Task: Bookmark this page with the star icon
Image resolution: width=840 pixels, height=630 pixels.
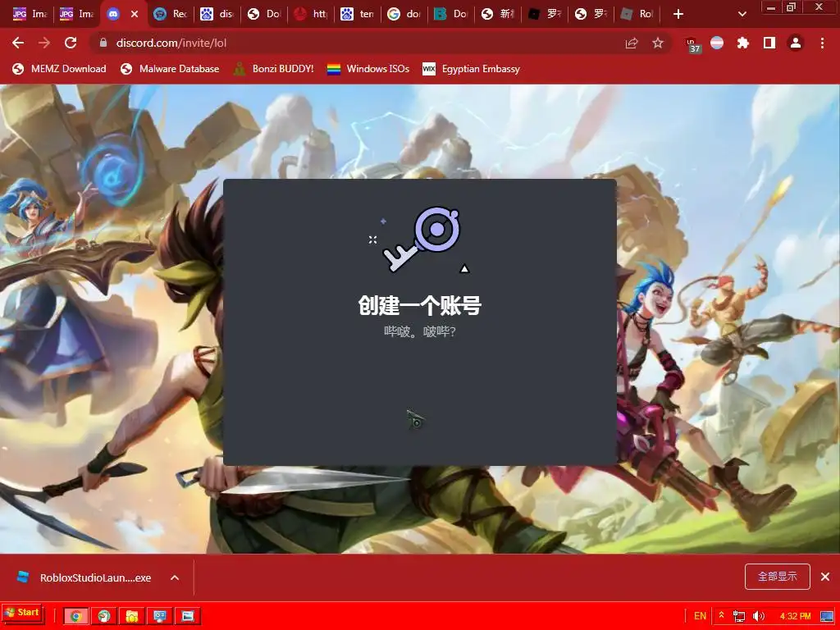Action: (x=658, y=43)
